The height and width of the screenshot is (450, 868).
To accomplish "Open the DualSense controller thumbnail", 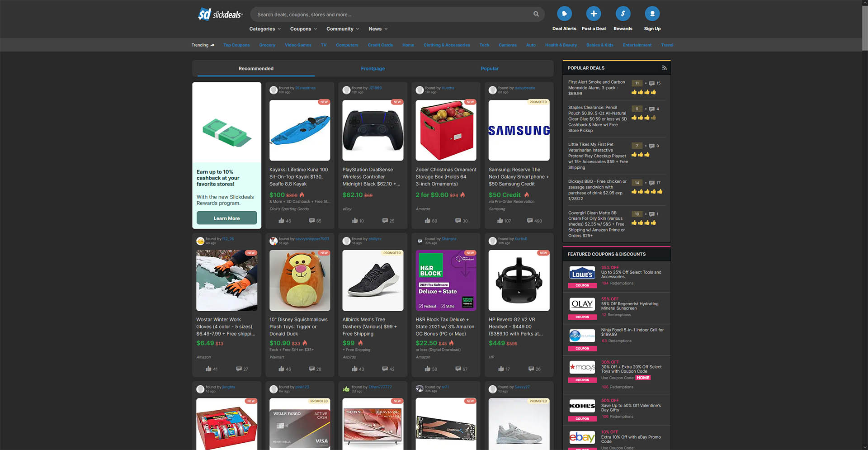I will pos(373,130).
